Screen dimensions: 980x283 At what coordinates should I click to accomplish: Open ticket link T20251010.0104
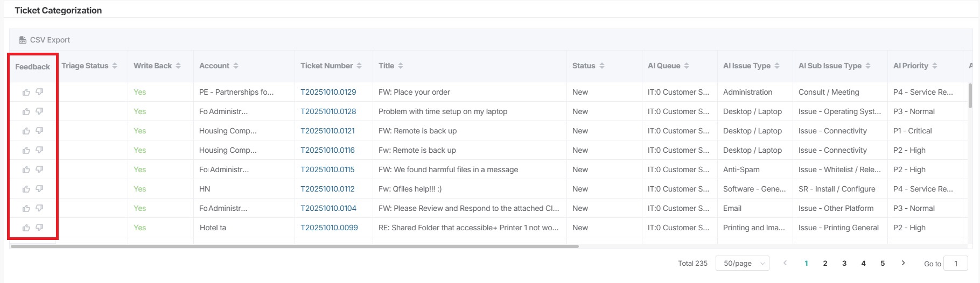328,208
